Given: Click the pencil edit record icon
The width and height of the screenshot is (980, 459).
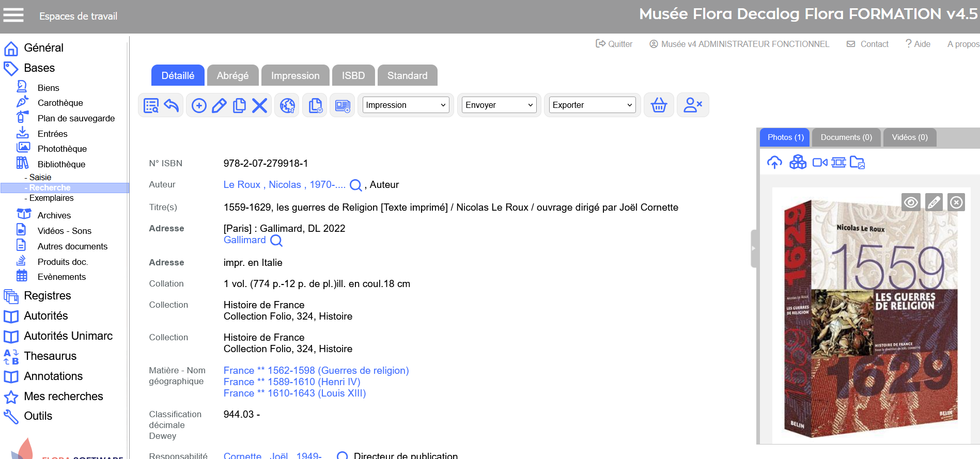Looking at the screenshot, I should point(219,105).
